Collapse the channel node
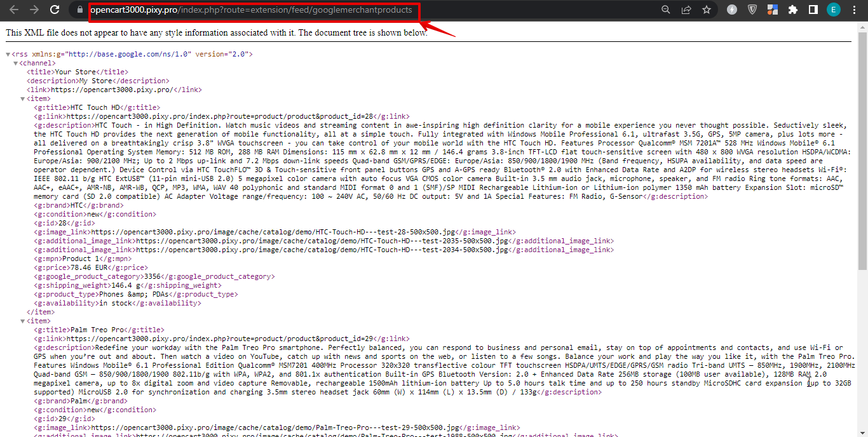Image resolution: width=868 pixels, height=437 pixels. 15,64
